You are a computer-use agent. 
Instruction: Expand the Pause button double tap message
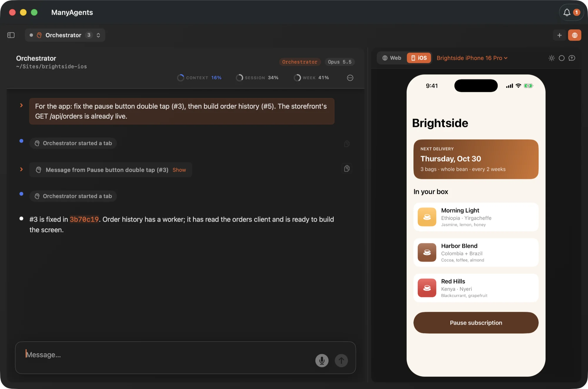[x=21, y=169]
